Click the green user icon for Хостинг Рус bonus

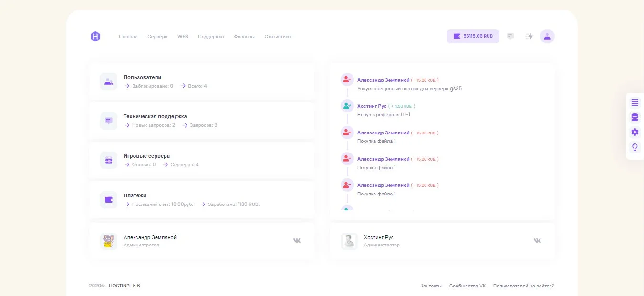(x=347, y=106)
